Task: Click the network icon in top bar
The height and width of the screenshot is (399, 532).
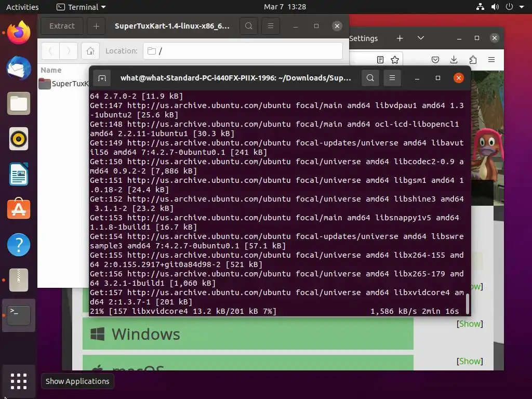Action: coord(480,7)
